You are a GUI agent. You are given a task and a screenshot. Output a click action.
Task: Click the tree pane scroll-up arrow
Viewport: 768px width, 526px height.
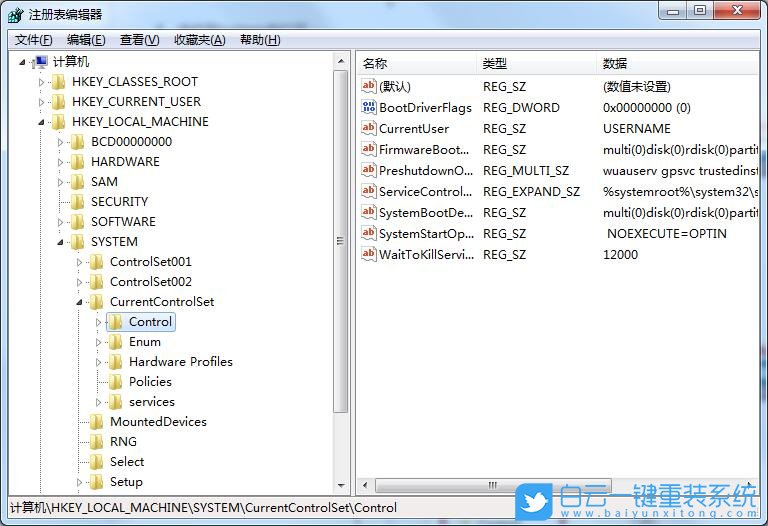coord(341,61)
